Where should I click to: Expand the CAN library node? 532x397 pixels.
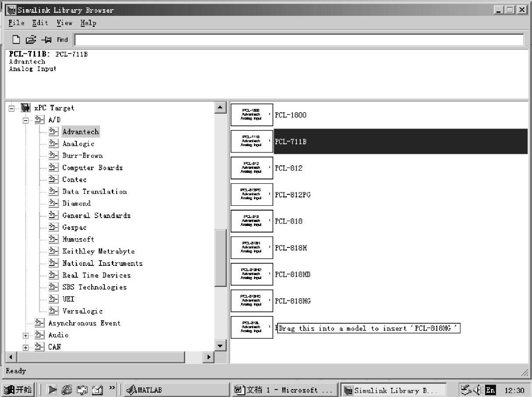point(26,347)
